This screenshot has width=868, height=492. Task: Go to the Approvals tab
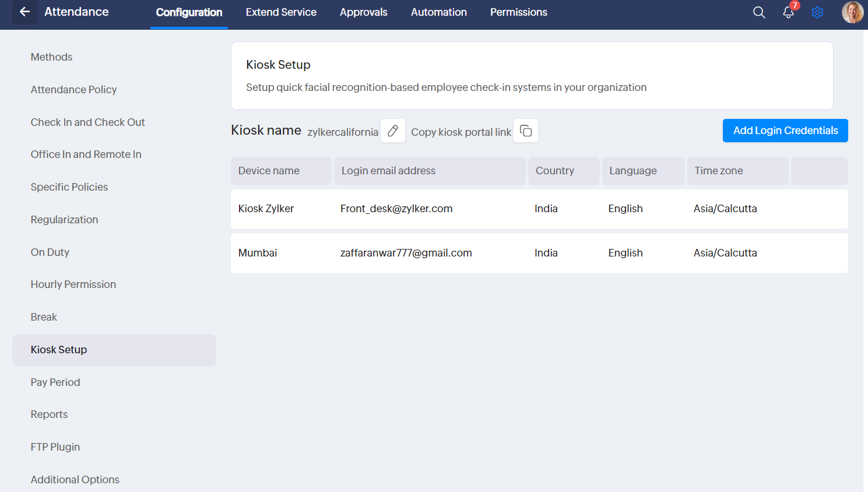tap(364, 12)
